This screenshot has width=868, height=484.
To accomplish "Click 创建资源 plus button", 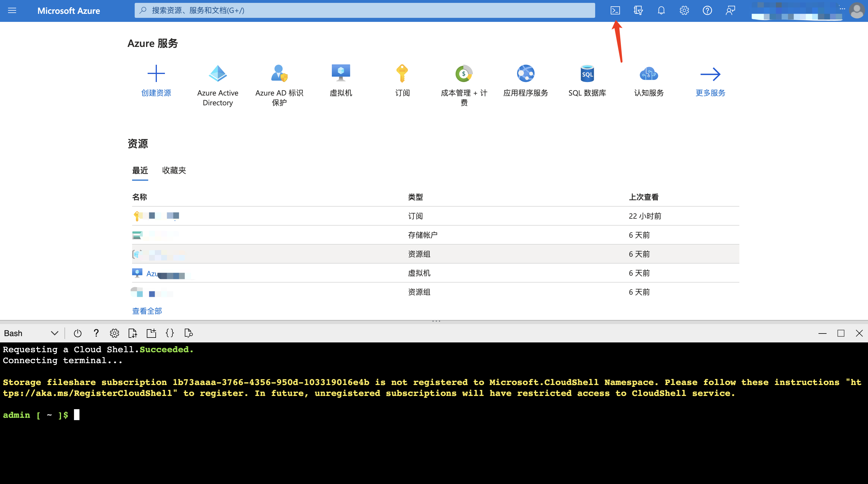I will tap(156, 73).
